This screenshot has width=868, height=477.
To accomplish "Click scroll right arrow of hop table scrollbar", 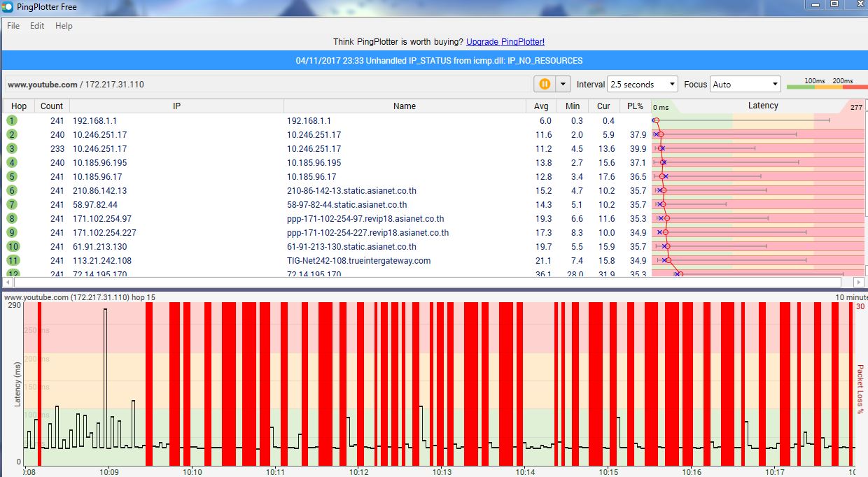I will click(x=860, y=282).
